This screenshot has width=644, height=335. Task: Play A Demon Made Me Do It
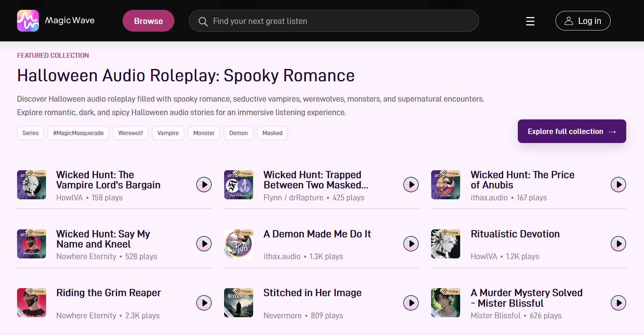(x=411, y=244)
